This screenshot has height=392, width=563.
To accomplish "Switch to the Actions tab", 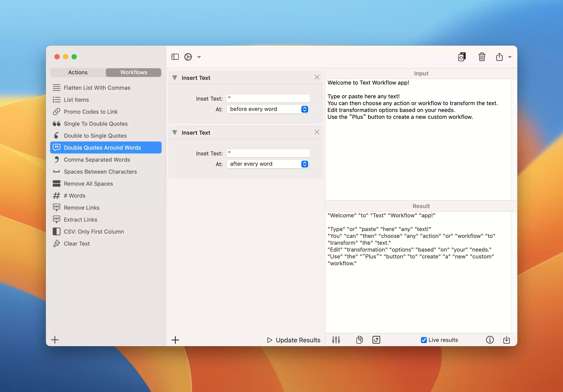I will point(78,72).
